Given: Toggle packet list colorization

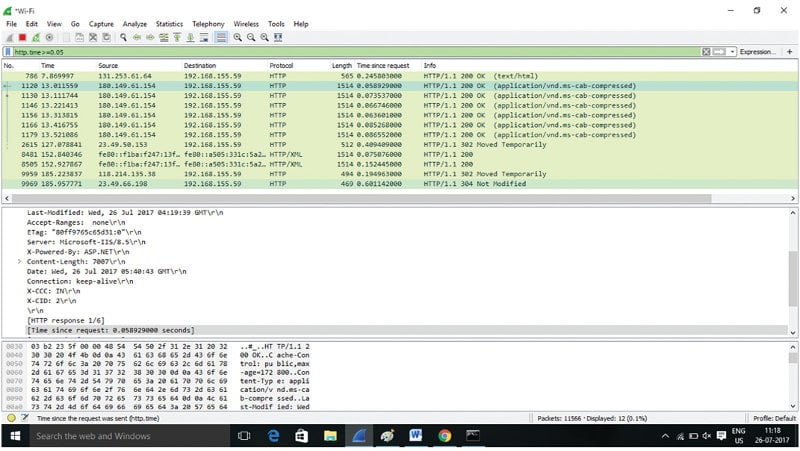Looking at the screenshot, I should coord(220,37).
